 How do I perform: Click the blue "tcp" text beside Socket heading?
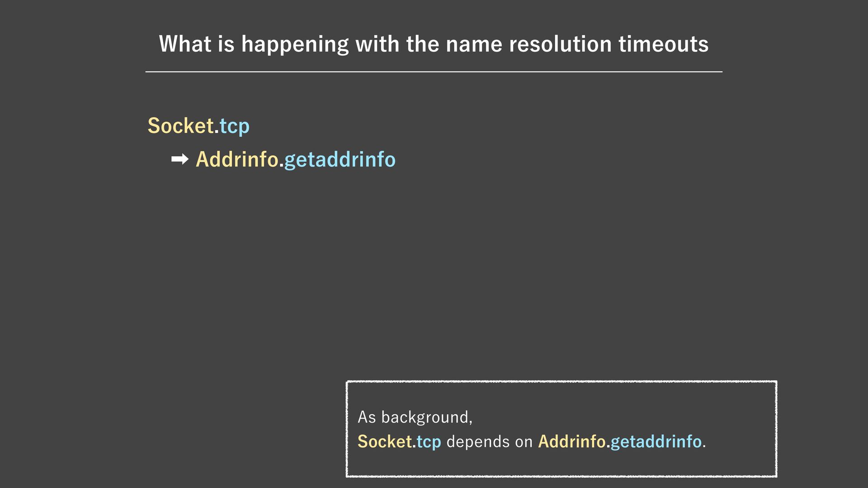tap(234, 127)
